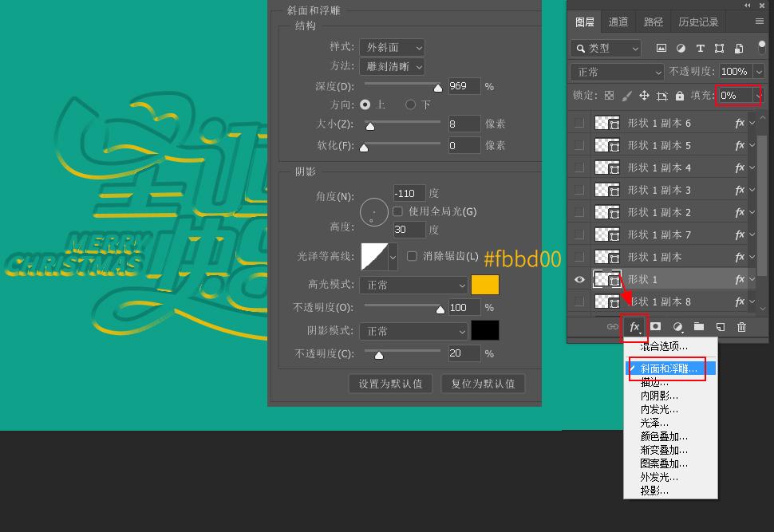774x532 pixels.
Task: Collapse the panel with double-arrow icon
Action: click(748, 5)
